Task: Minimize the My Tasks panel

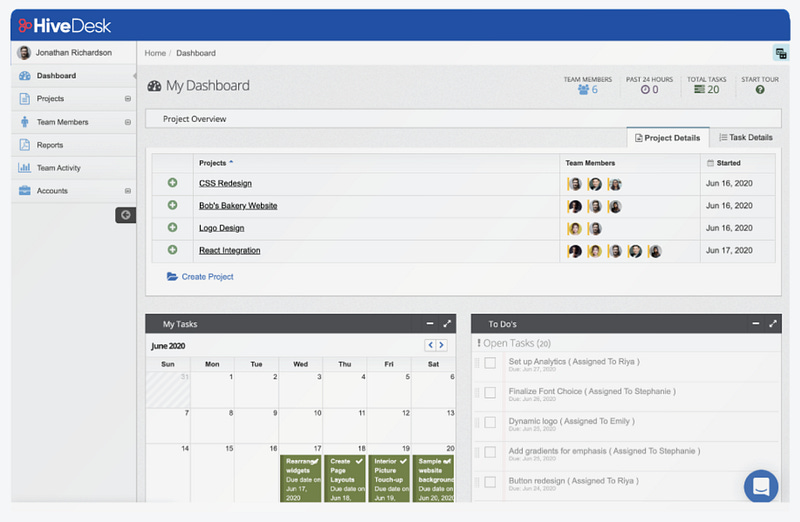Action: (x=430, y=324)
